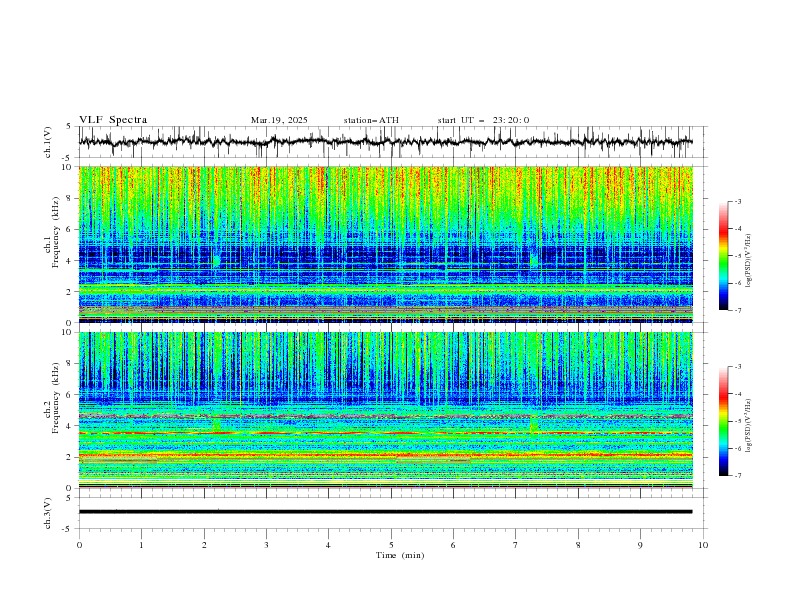Viewport: 792px width, 612px height.
Task: Click the 'Time (min)' x-axis label
Action: pos(400,555)
